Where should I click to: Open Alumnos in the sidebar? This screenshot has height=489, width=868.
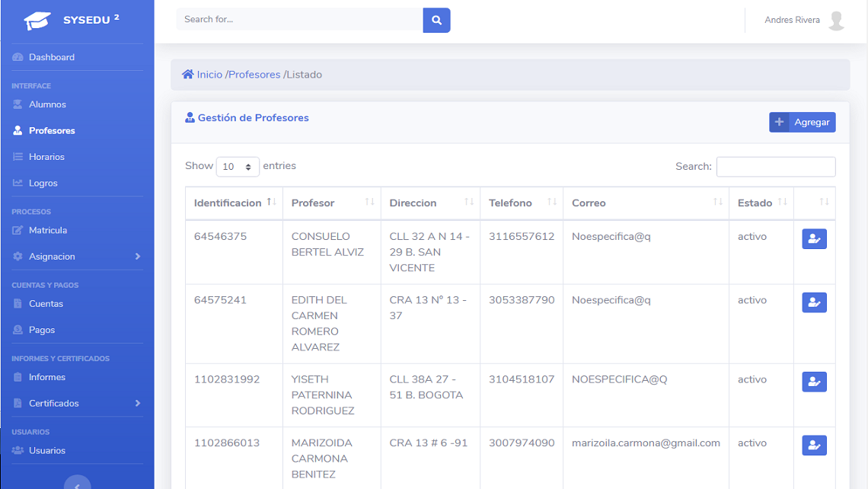[47, 104]
